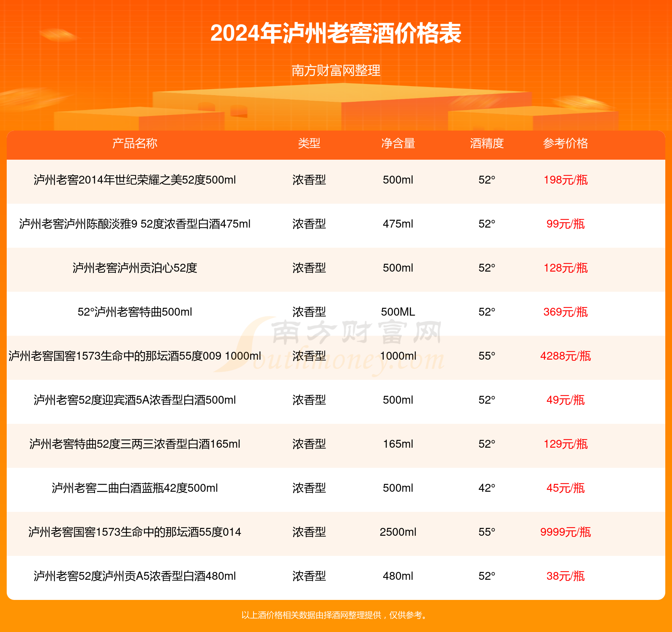Click the title 2024年泸州老窖酒价格表
Viewport: 672px width, 632px height.
[336, 34]
